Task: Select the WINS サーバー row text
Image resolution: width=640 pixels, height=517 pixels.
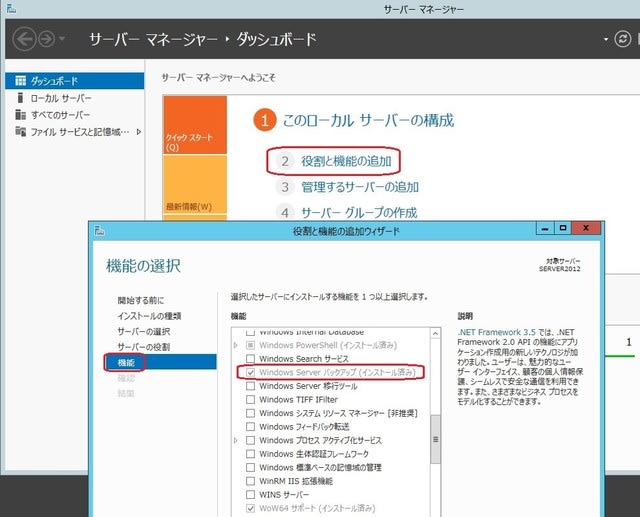Action: tap(284, 495)
